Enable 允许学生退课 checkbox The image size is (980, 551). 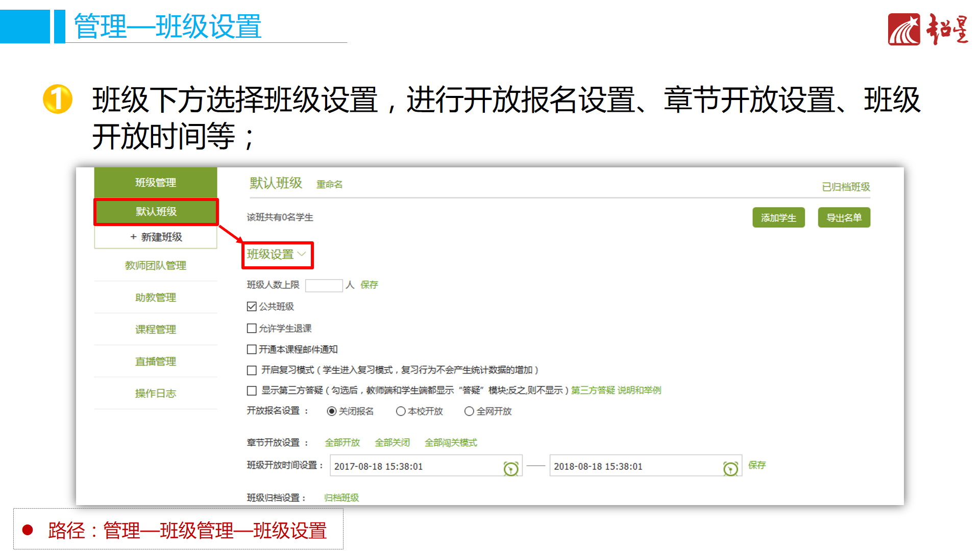click(252, 328)
